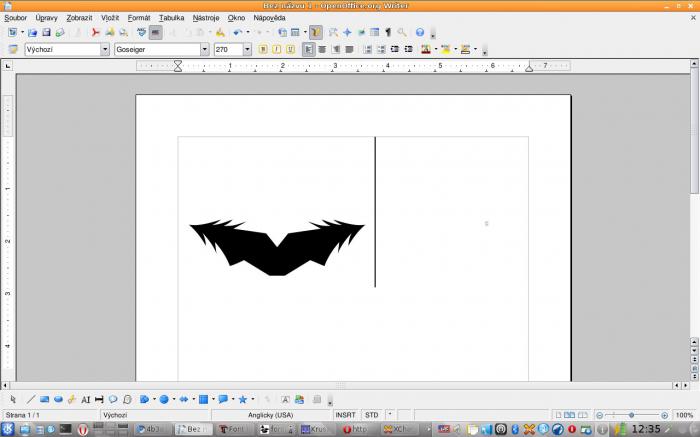Save the document with the floppy icon

(x=46, y=33)
